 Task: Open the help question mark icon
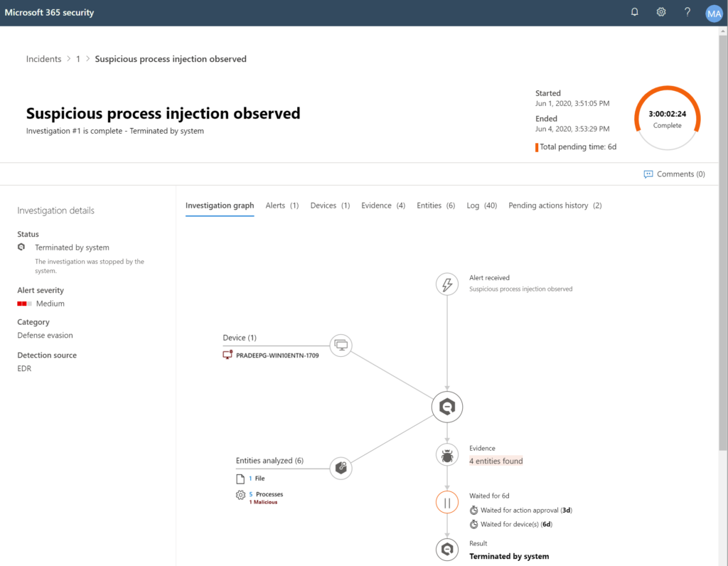coord(687,12)
